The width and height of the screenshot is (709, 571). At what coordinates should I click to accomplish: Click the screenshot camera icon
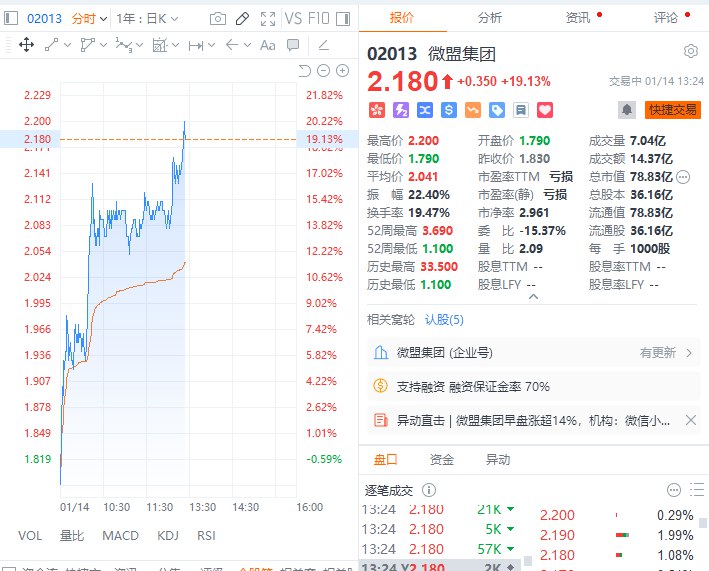click(217, 19)
